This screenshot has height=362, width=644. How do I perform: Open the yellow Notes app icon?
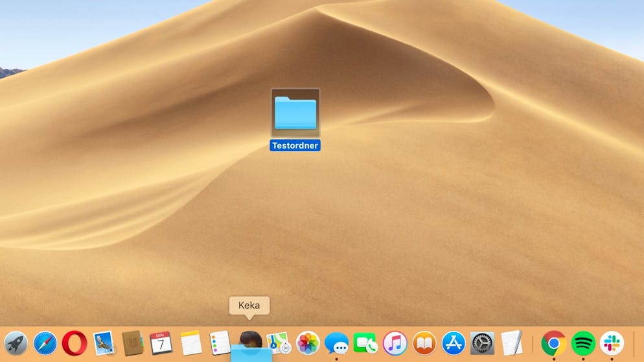pyautogui.click(x=191, y=343)
